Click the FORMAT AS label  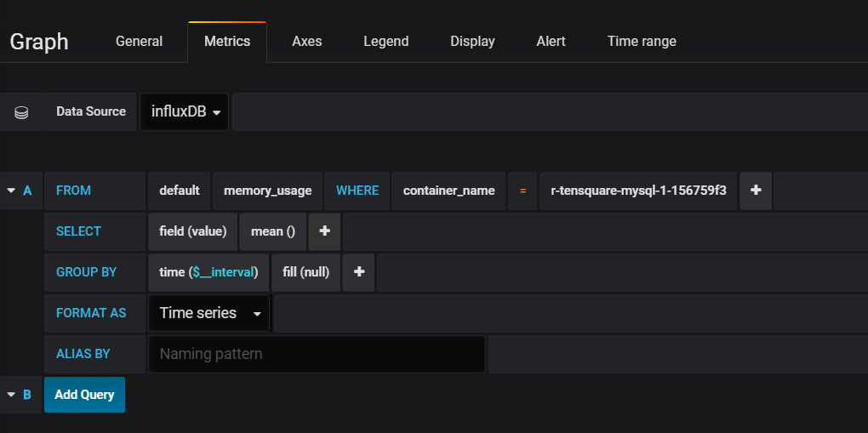pos(91,313)
